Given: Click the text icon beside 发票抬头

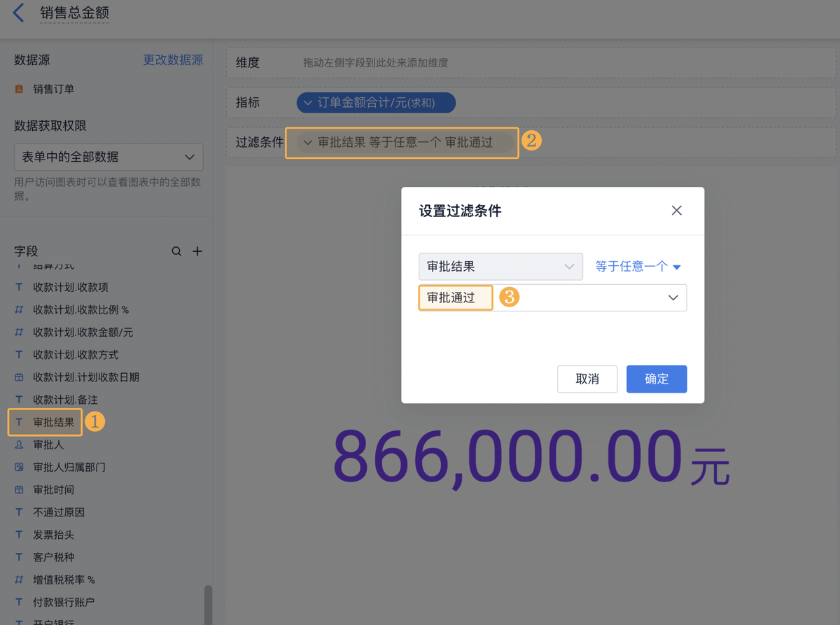Looking at the screenshot, I should coord(19,535).
